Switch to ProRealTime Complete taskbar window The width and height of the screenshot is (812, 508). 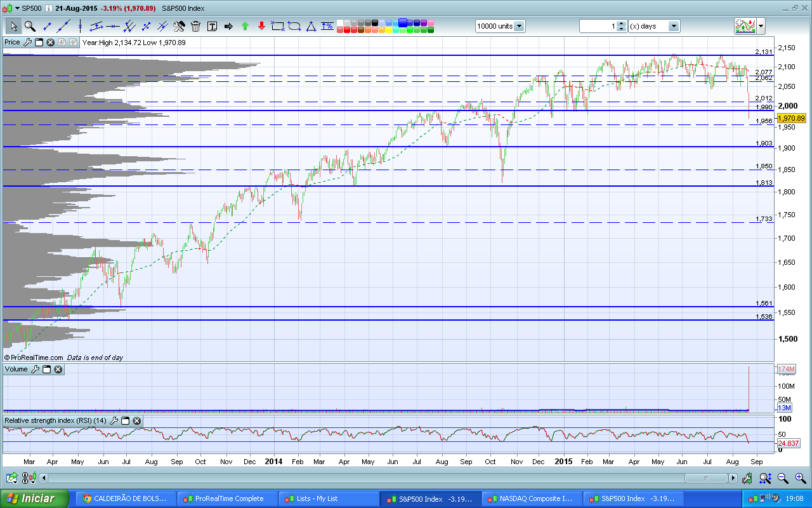click(x=227, y=498)
